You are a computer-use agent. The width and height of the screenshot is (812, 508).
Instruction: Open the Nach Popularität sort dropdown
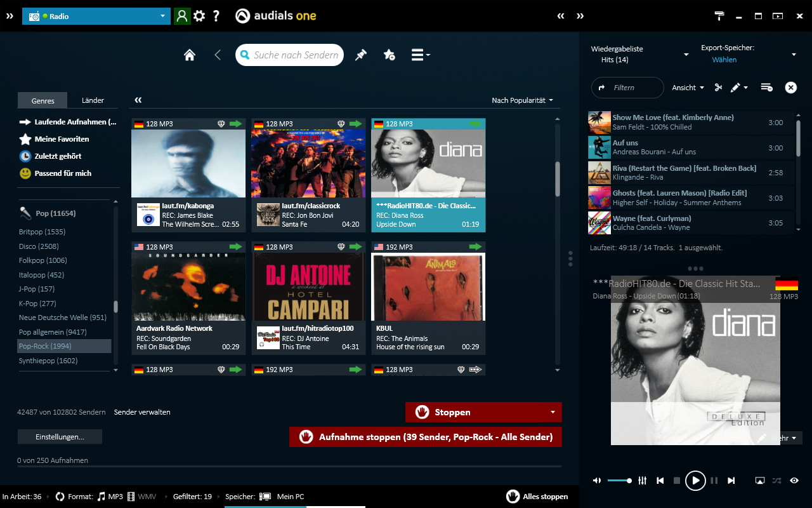tap(522, 100)
